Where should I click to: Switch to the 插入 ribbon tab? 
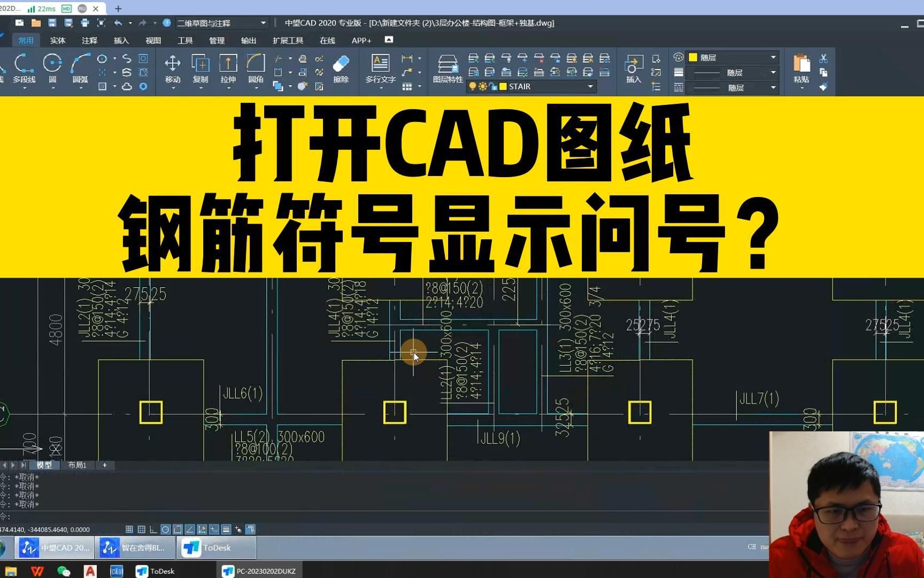tap(120, 40)
